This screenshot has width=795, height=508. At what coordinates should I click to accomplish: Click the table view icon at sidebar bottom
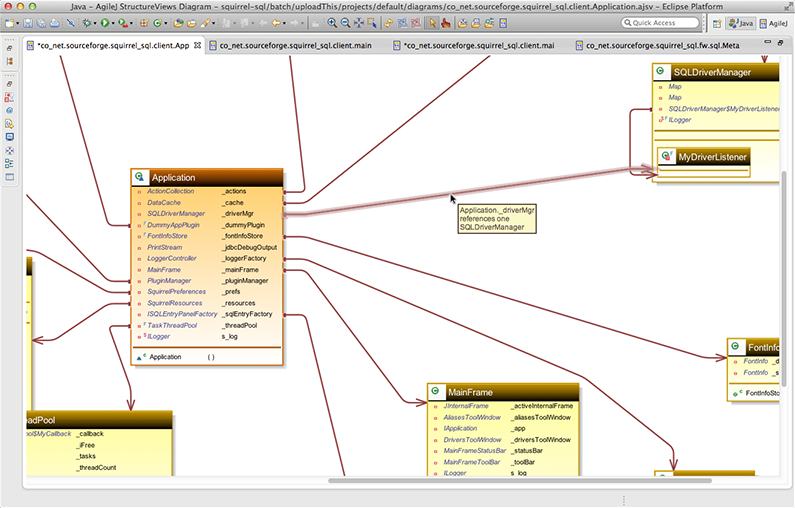9,177
